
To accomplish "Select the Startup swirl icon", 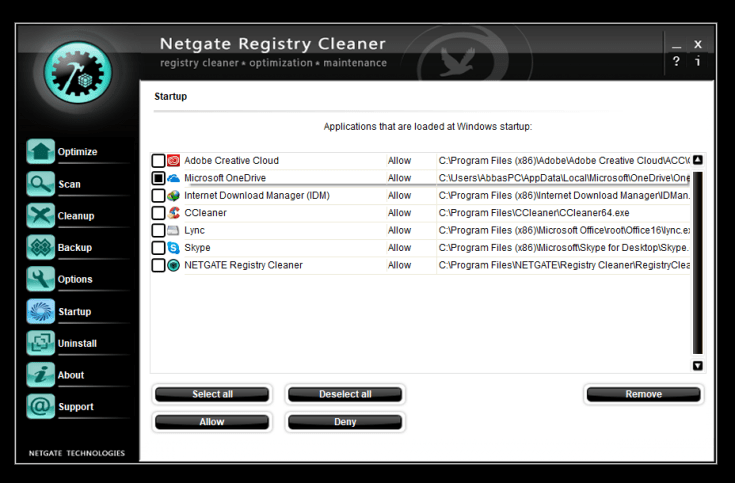I will click(40, 311).
